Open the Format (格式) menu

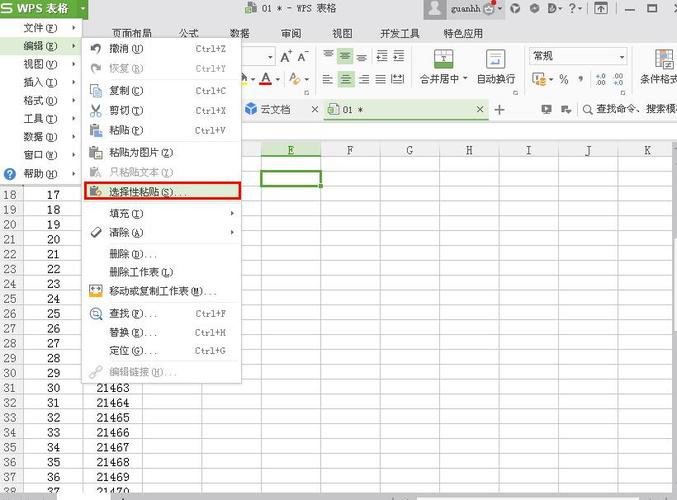41,101
